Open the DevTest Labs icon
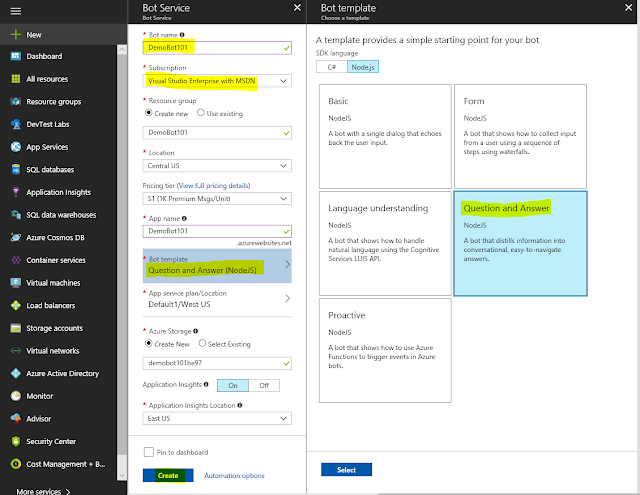 (16, 124)
